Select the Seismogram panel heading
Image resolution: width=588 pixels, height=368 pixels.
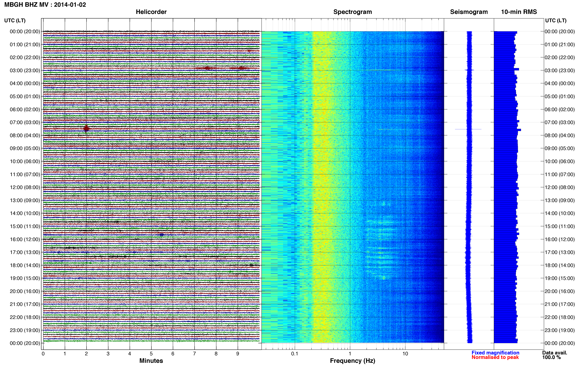click(469, 12)
